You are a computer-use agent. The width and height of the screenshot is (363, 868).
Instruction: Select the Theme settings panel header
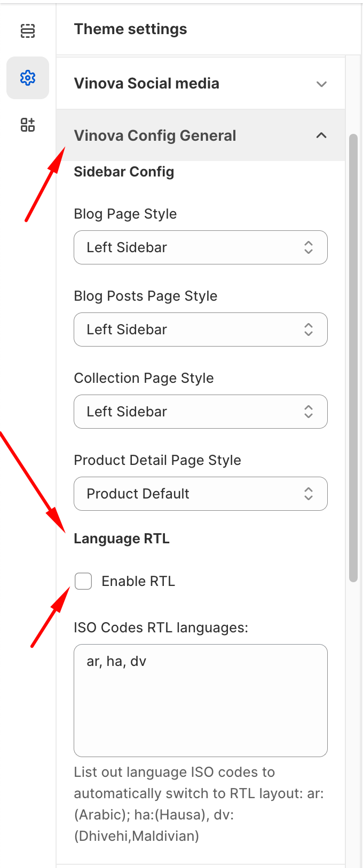[130, 29]
